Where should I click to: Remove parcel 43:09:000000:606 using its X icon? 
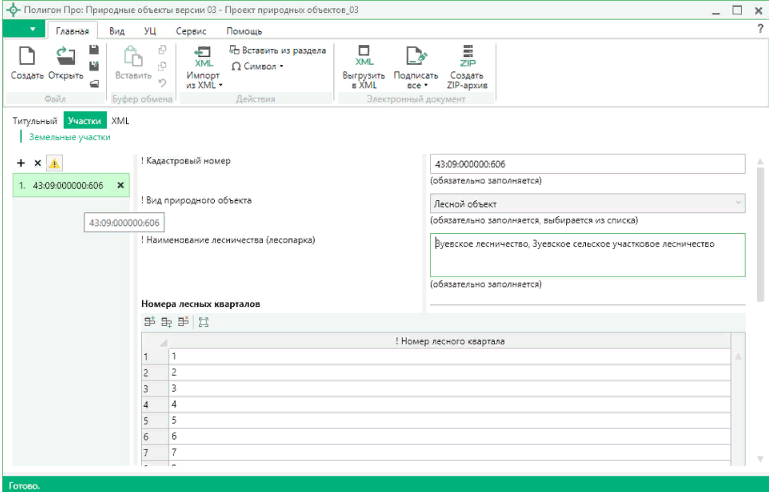(x=121, y=185)
